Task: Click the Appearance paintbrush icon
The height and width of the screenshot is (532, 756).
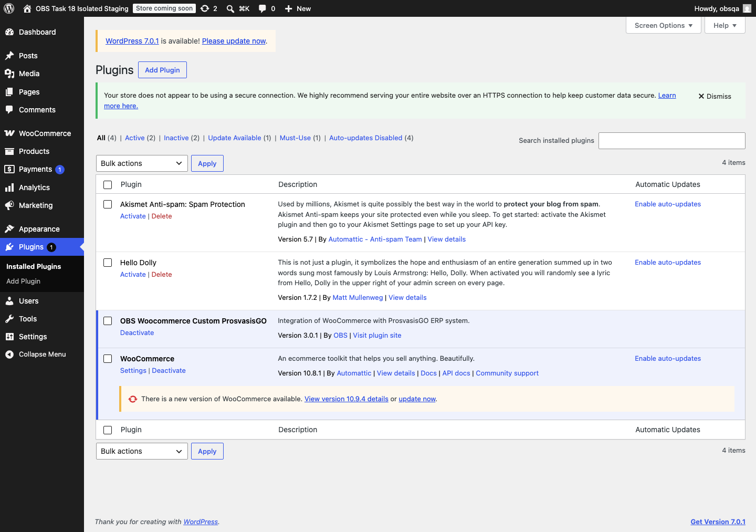Action: coord(9,229)
